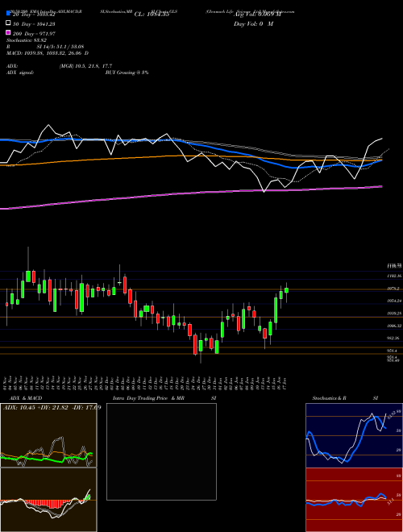Click the white 50 Day legend swatch
This screenshot has width=403, height=532.
tap(8, 23)
